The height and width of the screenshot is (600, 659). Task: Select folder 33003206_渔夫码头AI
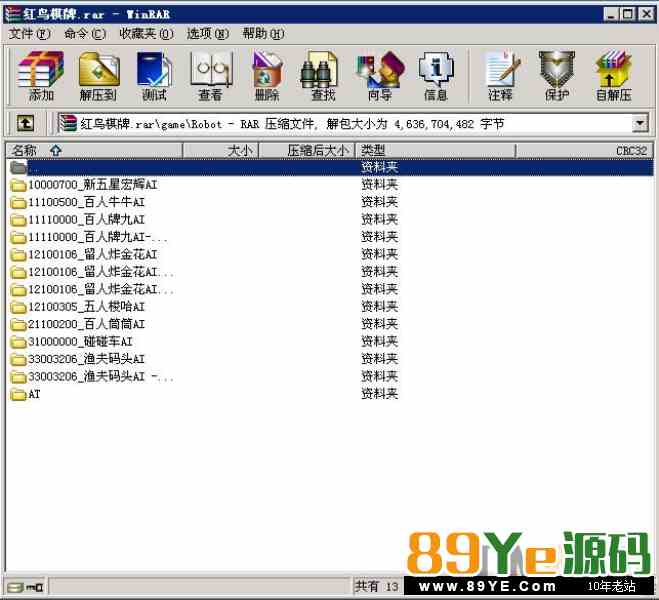(x=330, y=359)
